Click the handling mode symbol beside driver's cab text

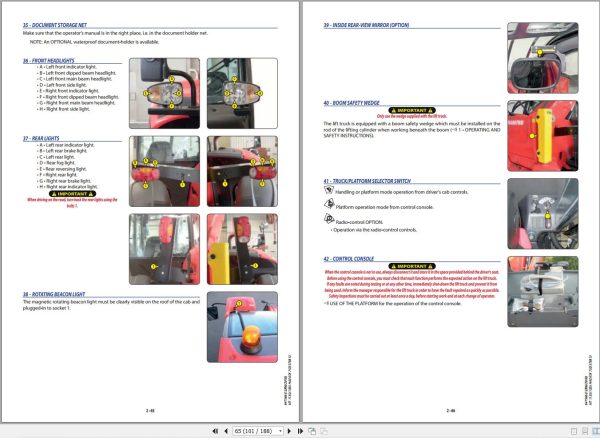tap(329, 190)
